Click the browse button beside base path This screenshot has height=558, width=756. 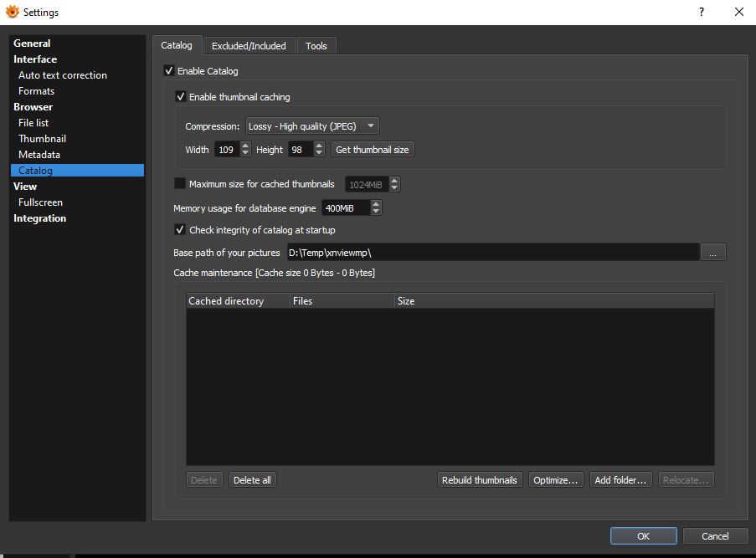pyautogui.click(x=712, y=253)
